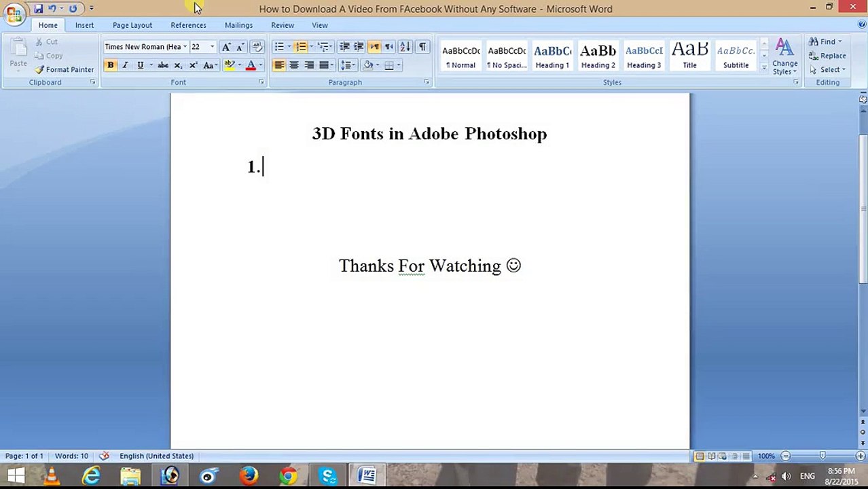The height and width of the screenshot is (489, 868).
Task: Apply Numbering list icon
Action: pyautogui.click(x=301, y=47)
